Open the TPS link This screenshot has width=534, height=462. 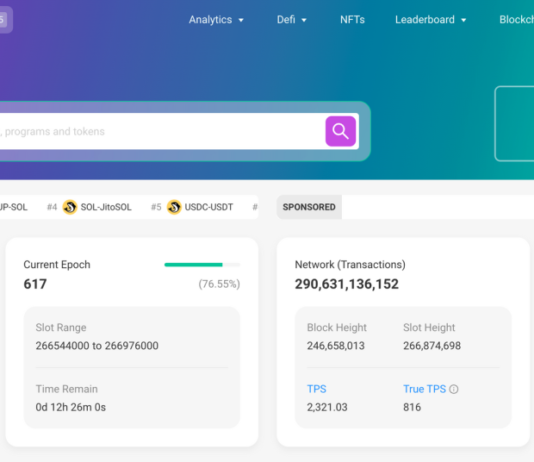(317, 389)
